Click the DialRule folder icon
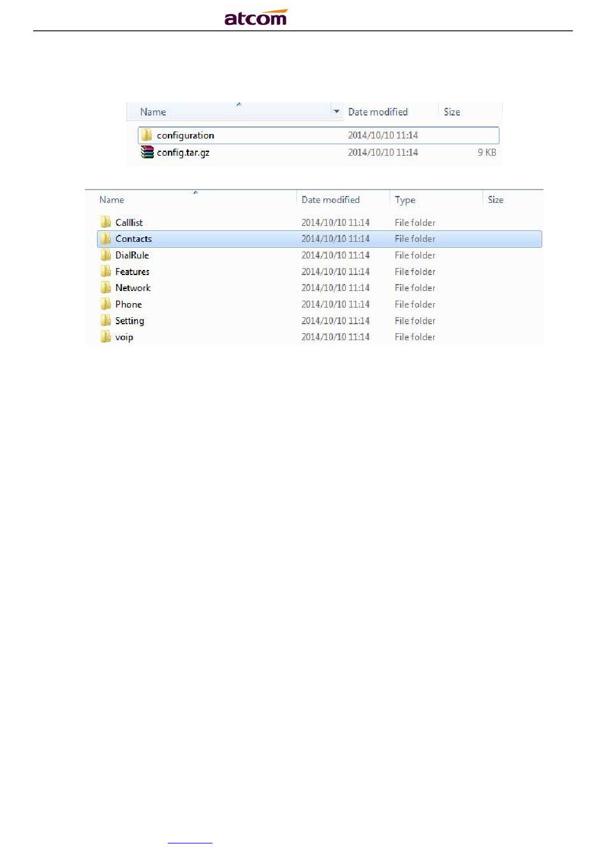 point(106,255)
